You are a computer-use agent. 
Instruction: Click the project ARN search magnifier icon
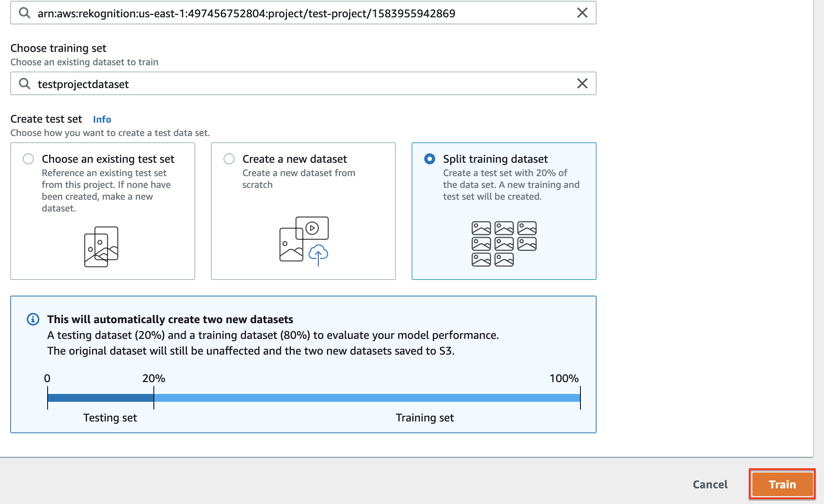coord(24,13)
